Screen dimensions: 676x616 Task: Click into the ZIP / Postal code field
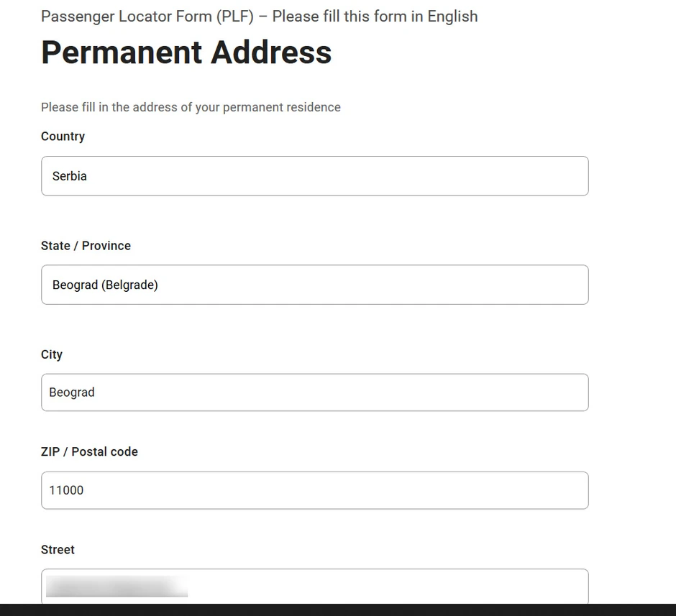tap(314, 490)
